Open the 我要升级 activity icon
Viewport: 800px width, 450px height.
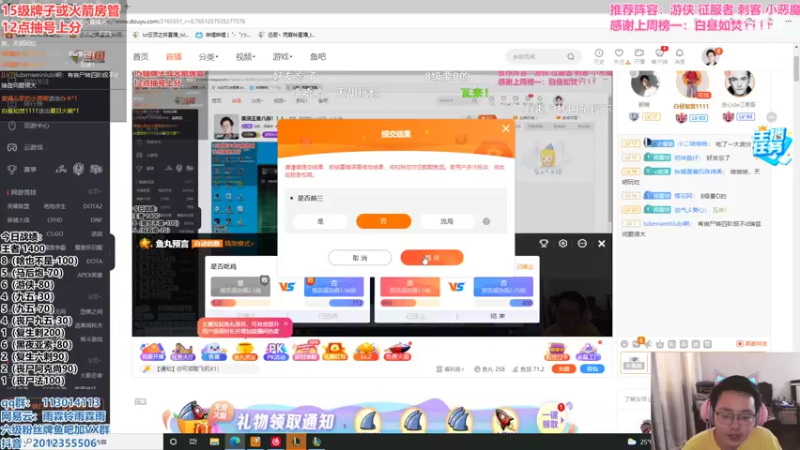[x=152, y=352]
